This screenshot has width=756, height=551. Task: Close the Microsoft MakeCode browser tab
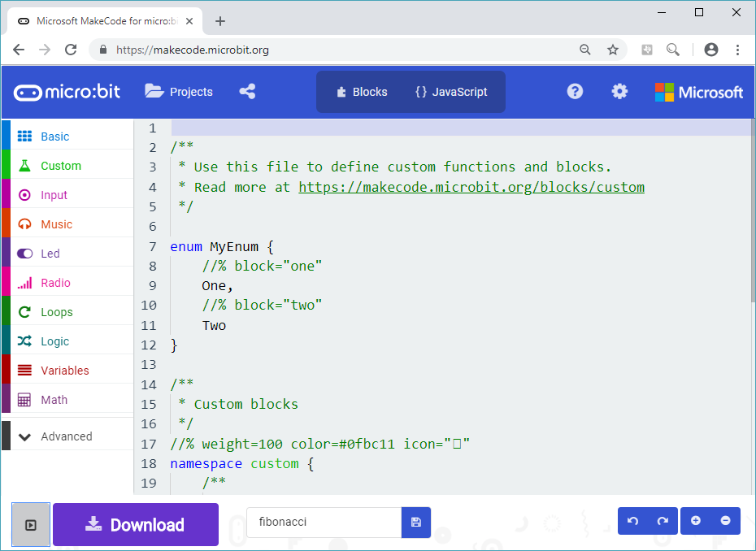189,21
